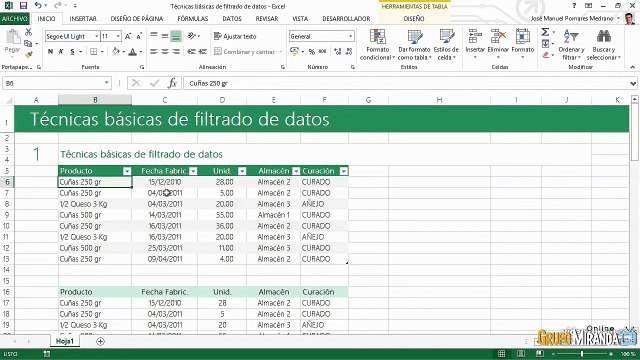Click the borders icon in Fuente group
This screenshot has height=360, width=640.
point(93,52)
